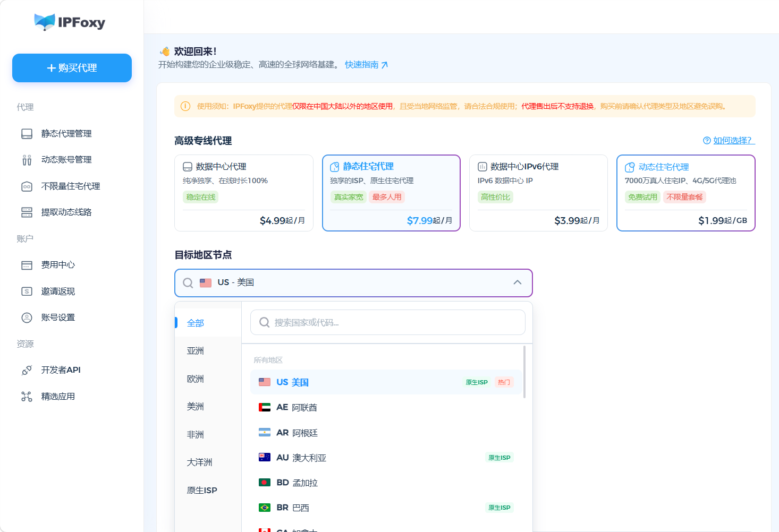The height and width of the screenshot is (532, 779).
Task: Click the magnifier icon in the country search box
Action: [264, 322]
